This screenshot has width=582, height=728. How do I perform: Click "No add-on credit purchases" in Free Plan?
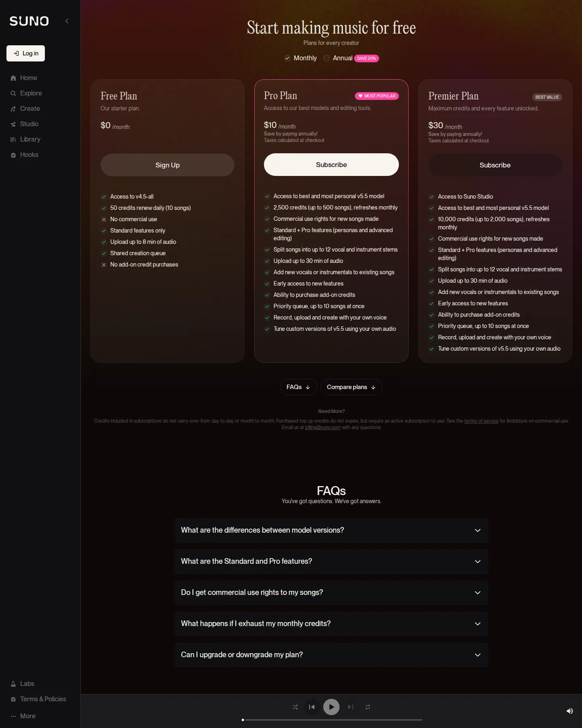coord(144,265)
